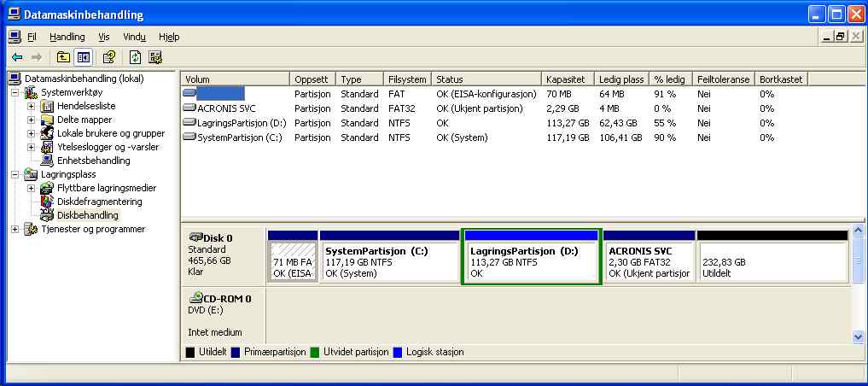Click the disk pane scroll-down arrow
This screenshot has width=868, height=386.
[x=858, y=336]
